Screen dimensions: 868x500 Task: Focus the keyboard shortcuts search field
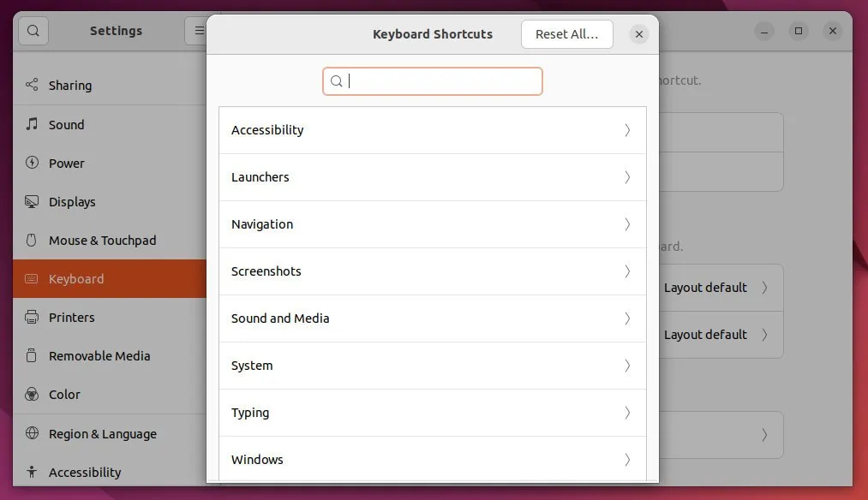point(441,81)
